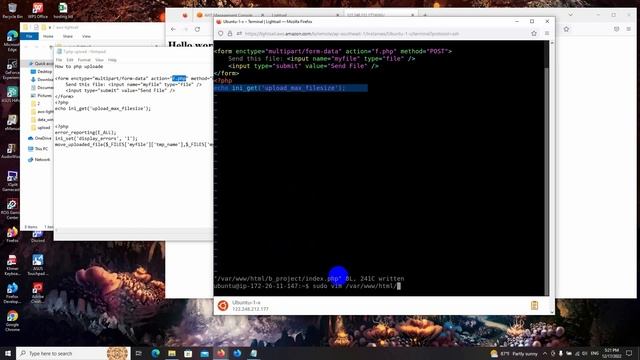The image size is (640, 360).
Task: Open menu in background Firefox window
Action: coord(629,29)
